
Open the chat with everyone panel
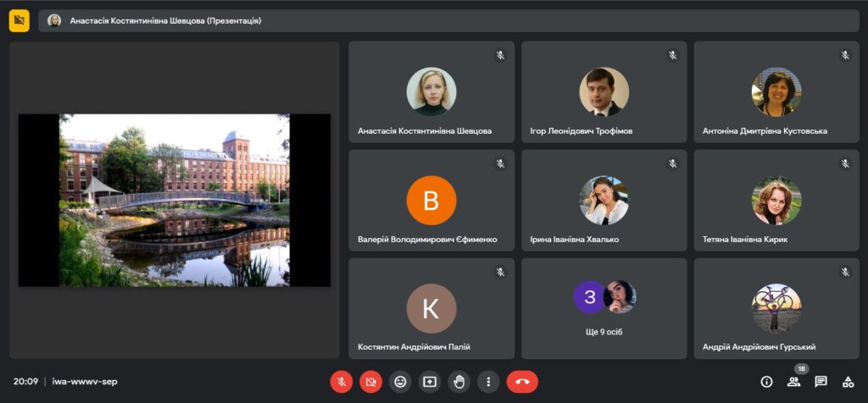[821, 382]
